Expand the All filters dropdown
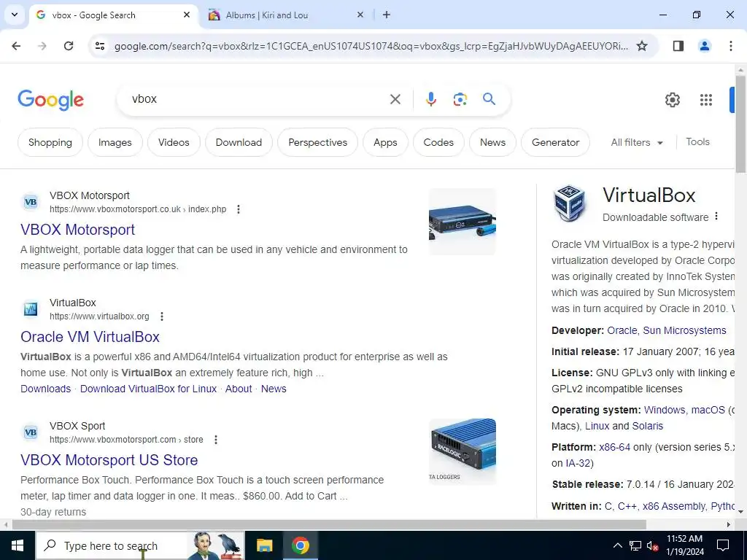This screenshot has height=560, width=747. 637,142
